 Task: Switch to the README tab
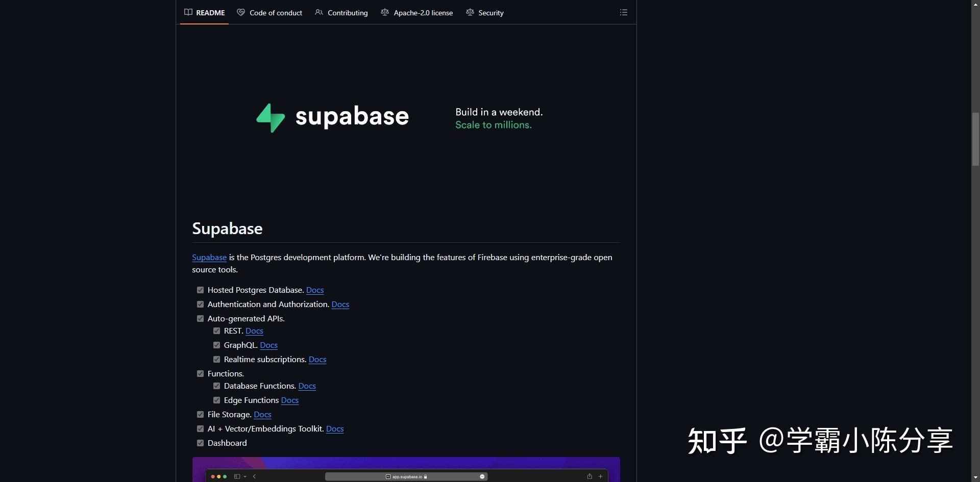point(204,12)
